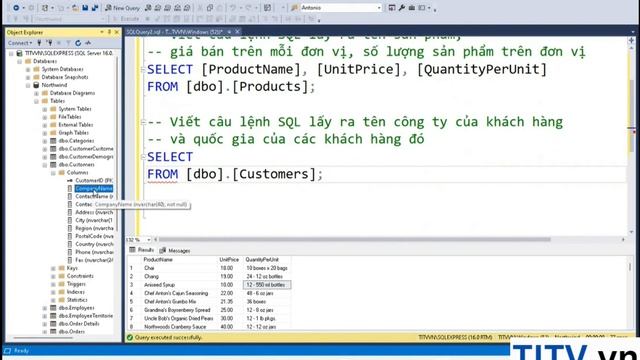Collapse the TITVVN\SQLEXPRESS server node
640x360 pixels.
11,53
